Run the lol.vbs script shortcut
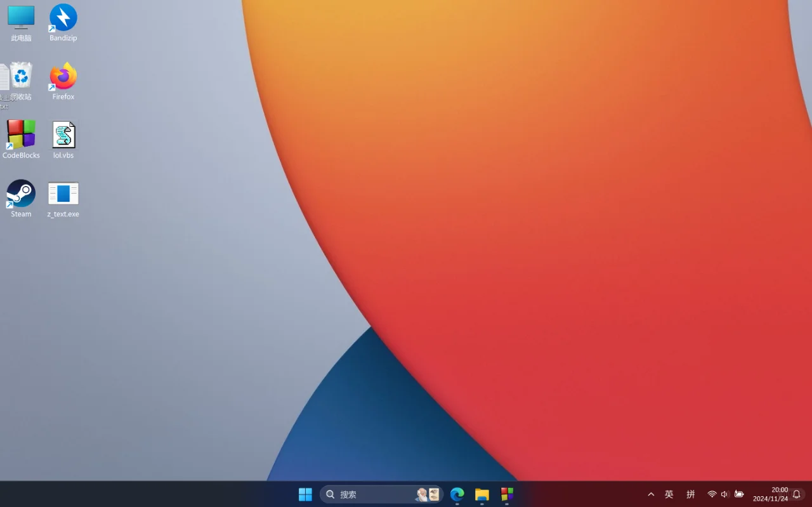This screenshot has height=507, width=812. pyautogui.click(x=63, y=134)
